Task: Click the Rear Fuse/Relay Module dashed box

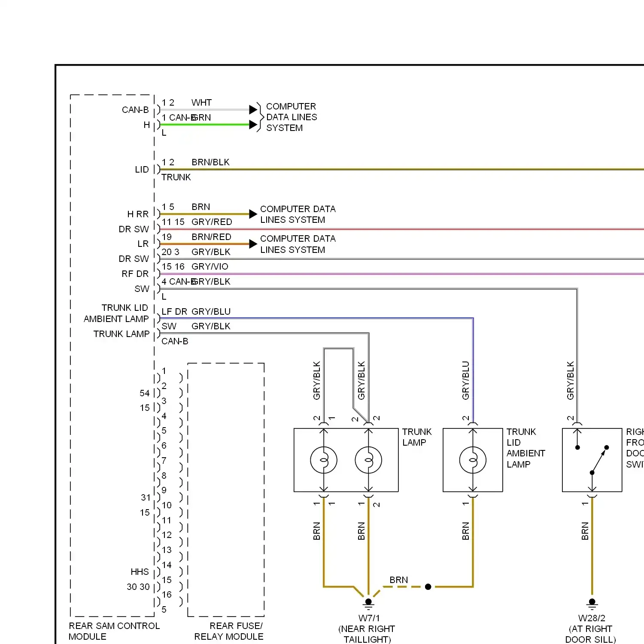Action: click(x=226, y=490)
